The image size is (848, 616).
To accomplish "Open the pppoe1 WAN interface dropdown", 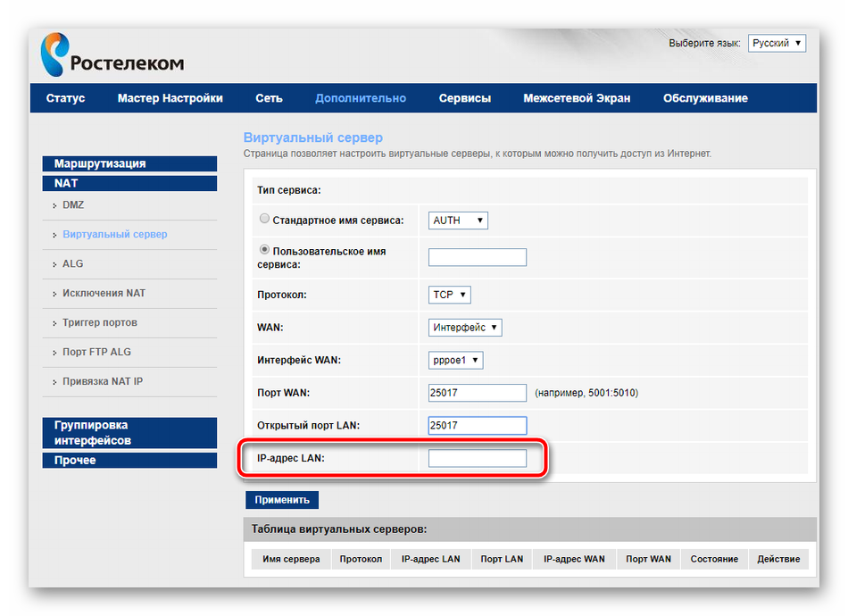I will pos(455,361).
